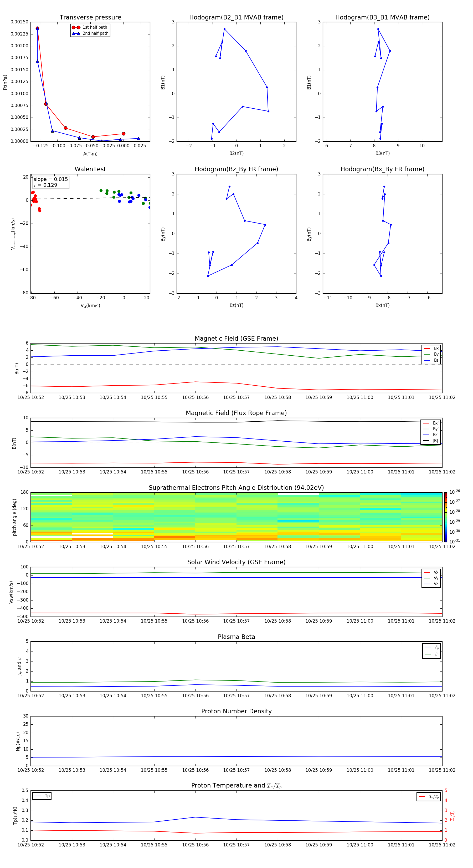The height and width of the screenshot is (868, 473).
Task: Click the 'slope = 0.015' annotation
Action: pos(50,179)
